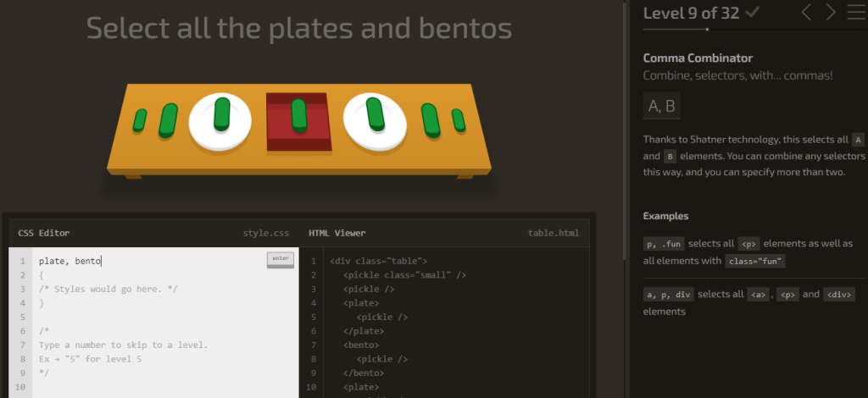The image size is (868, 398).
Task: Click the enter button in CSS editor
Action: coord(281,260)
